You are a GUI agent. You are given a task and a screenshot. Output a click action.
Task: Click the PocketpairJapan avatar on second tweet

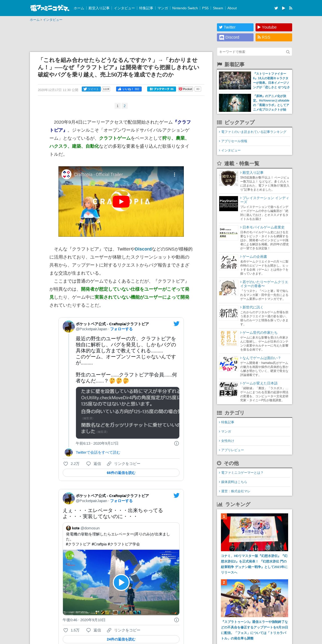pyautogui.click(x=69, y=498)
